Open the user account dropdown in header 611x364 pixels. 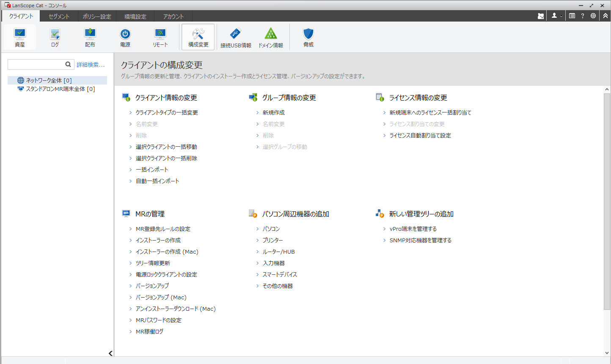(557, 16)
